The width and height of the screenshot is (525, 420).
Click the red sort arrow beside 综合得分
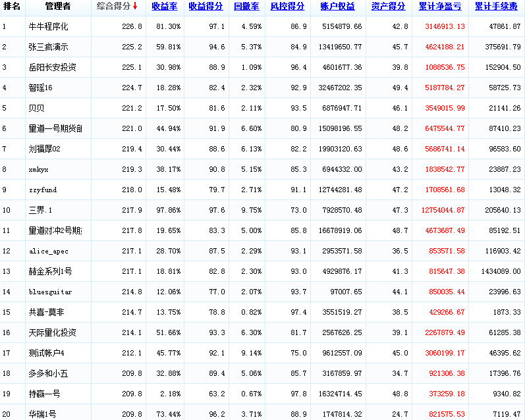tap(135, 7)
